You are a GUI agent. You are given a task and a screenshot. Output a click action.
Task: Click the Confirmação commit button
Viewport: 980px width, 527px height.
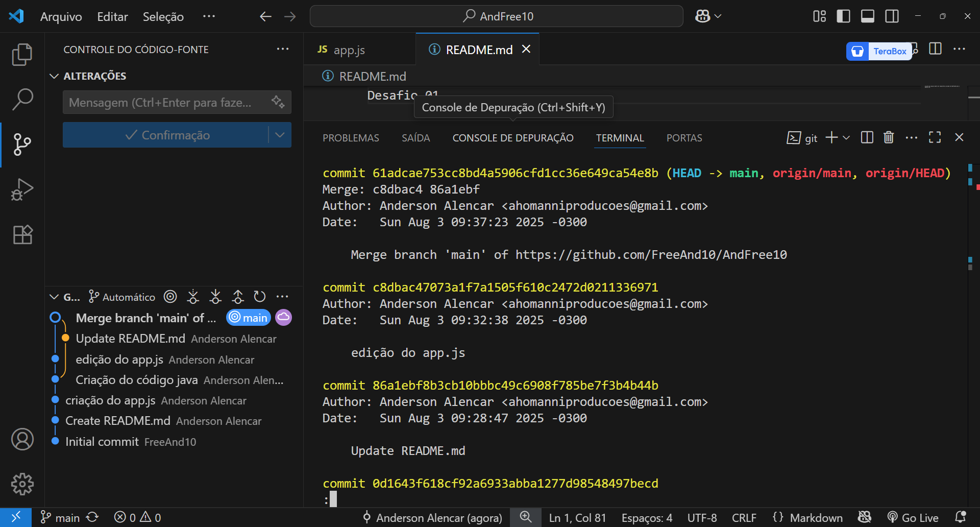[x=165, y=135]
